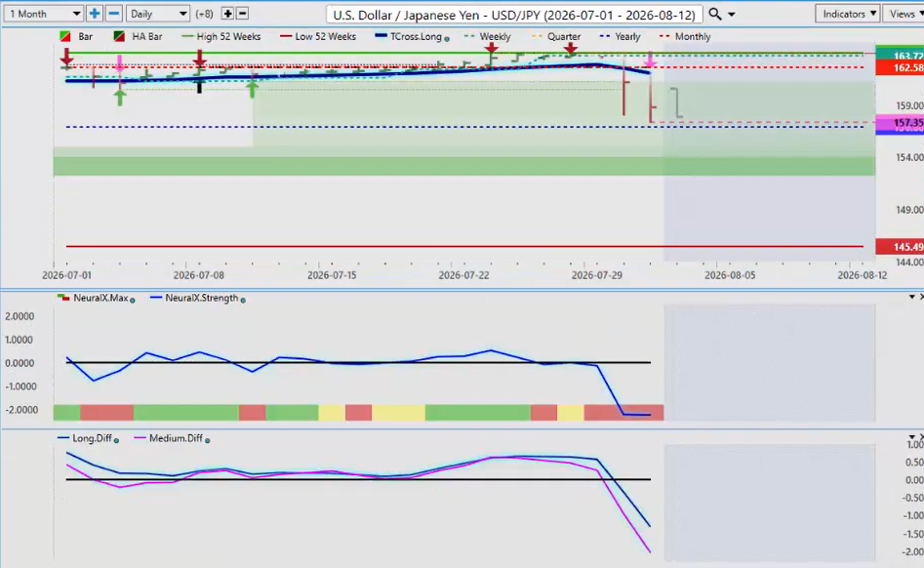Click the 154.00 price axis label

pyautogui.click(x=909, y=157)
